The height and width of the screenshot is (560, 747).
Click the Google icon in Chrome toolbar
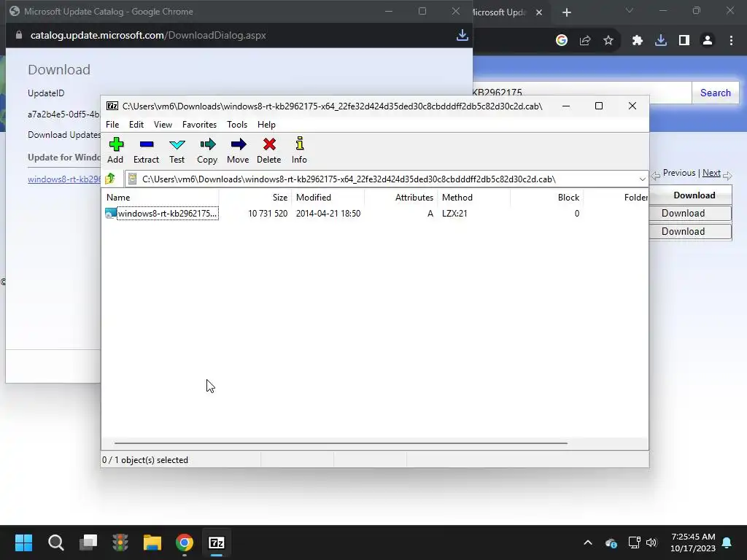click(x=561, y=41)
